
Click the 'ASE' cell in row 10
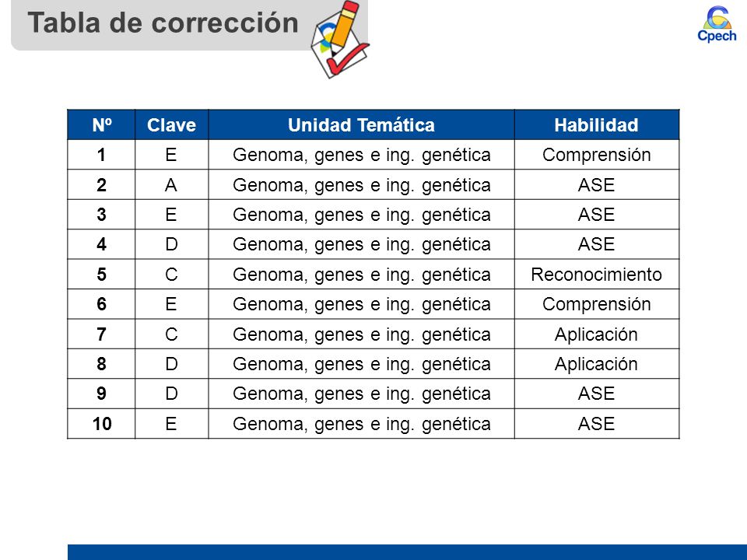click(597, 424)
